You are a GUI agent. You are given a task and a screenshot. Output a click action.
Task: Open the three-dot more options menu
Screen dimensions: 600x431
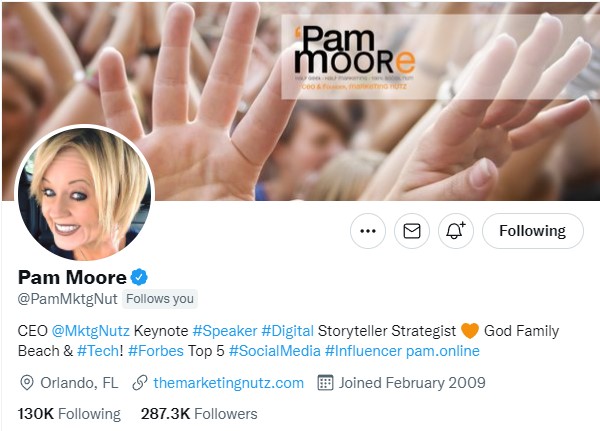pos(368,231)
